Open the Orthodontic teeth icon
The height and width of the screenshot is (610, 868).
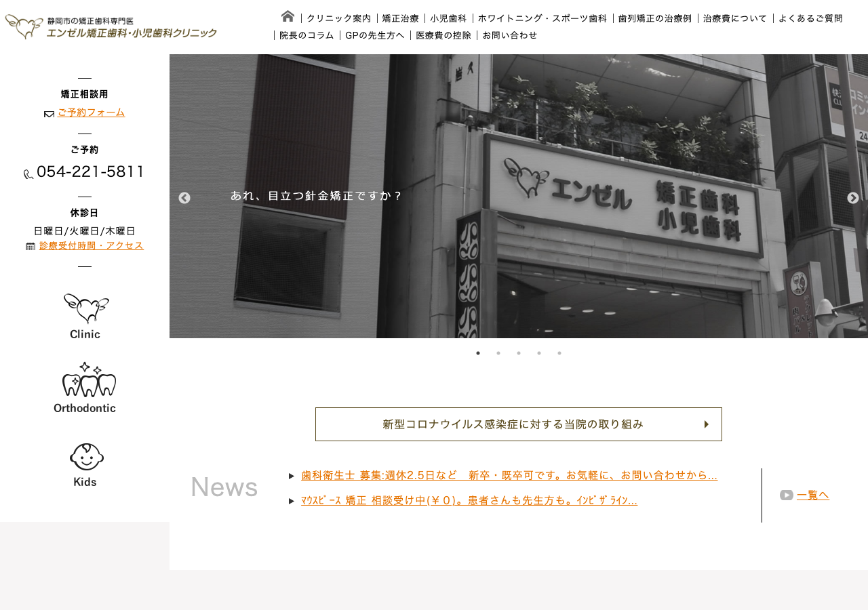click(85, 388)
